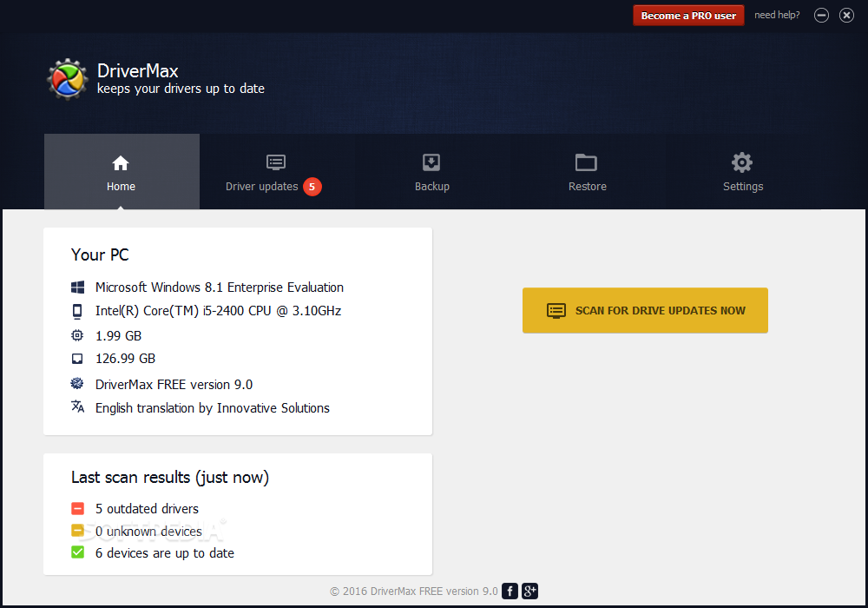Click the Windows logo next to OS name
The width and height of the screenshot is (868, 608).
pyautogui.click(x=77, y=287)
